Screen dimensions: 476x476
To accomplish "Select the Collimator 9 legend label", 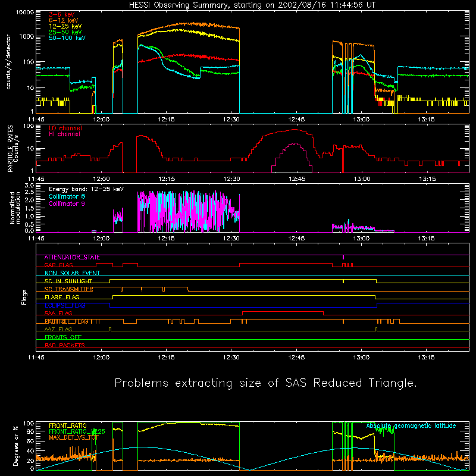I will coord(67,203).
